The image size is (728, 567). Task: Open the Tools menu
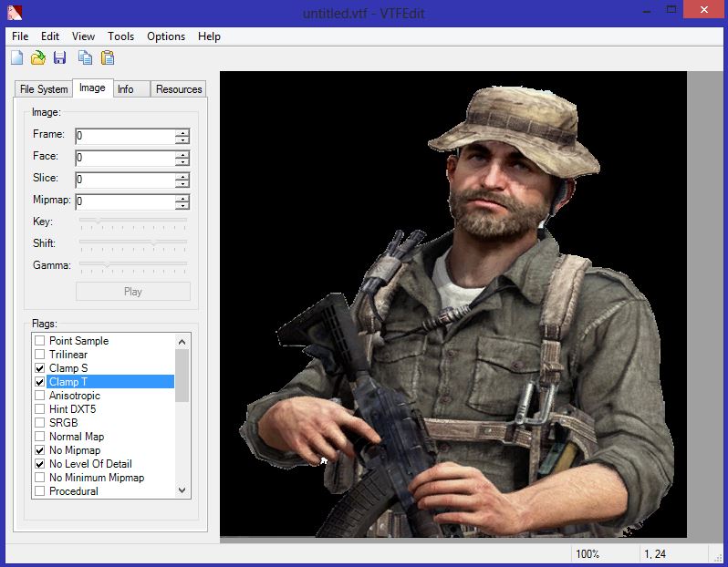[x=120, y=36]
